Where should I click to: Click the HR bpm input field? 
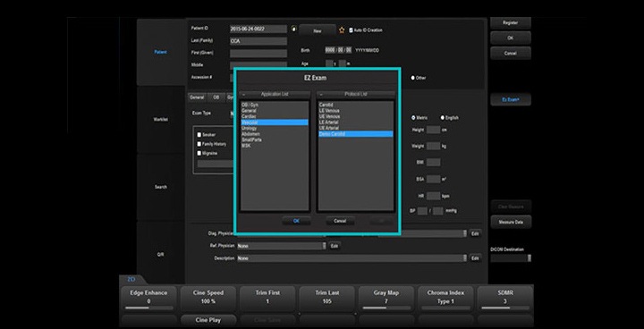point(433,196)
